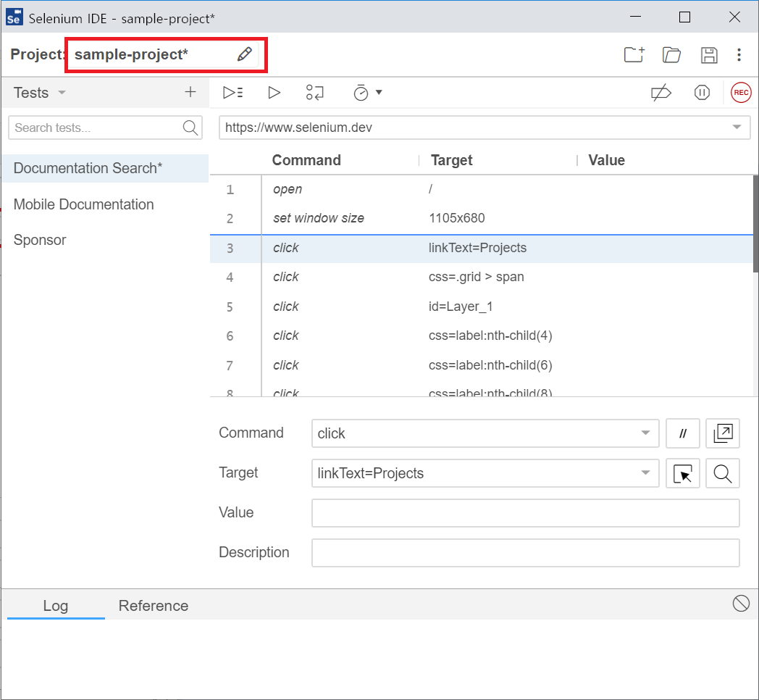759x700 pixels.
Task: Toggle comment on the selected command
Action: click(x=682, y=433)
